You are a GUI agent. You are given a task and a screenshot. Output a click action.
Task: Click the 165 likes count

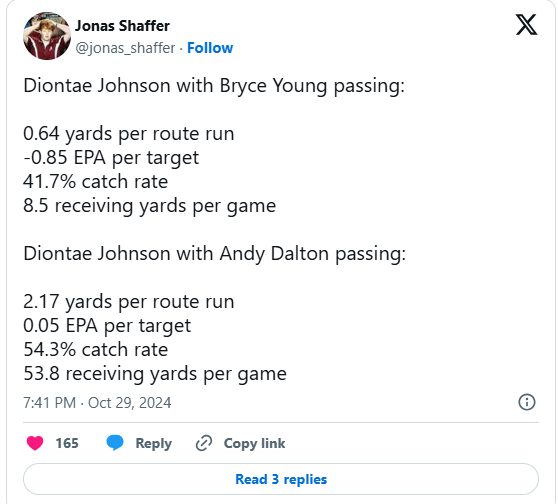(67, 443)
